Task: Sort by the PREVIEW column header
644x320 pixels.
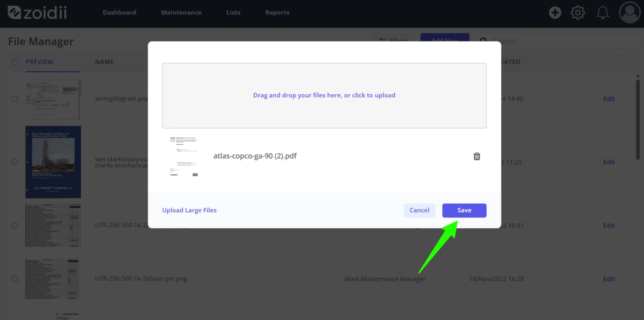Action: coord(39,62)
